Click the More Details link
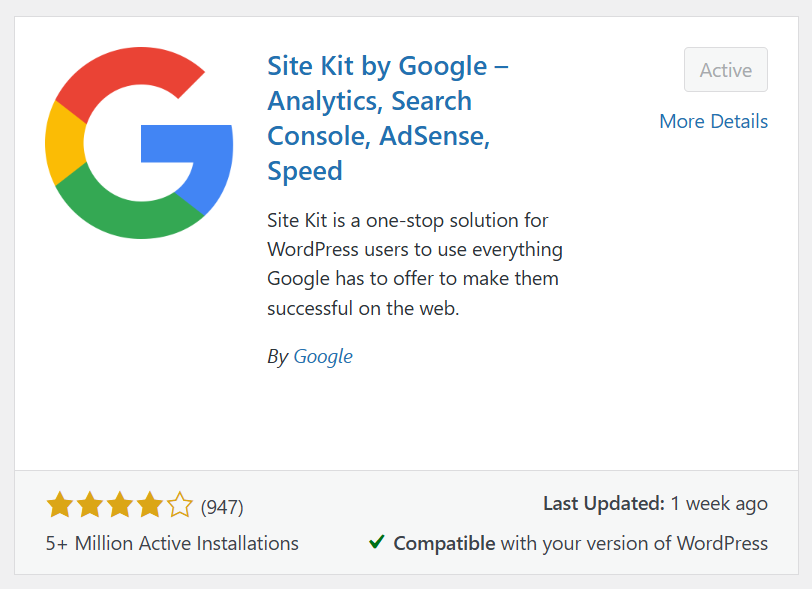The image size is (812, 589). pos(713,121)
